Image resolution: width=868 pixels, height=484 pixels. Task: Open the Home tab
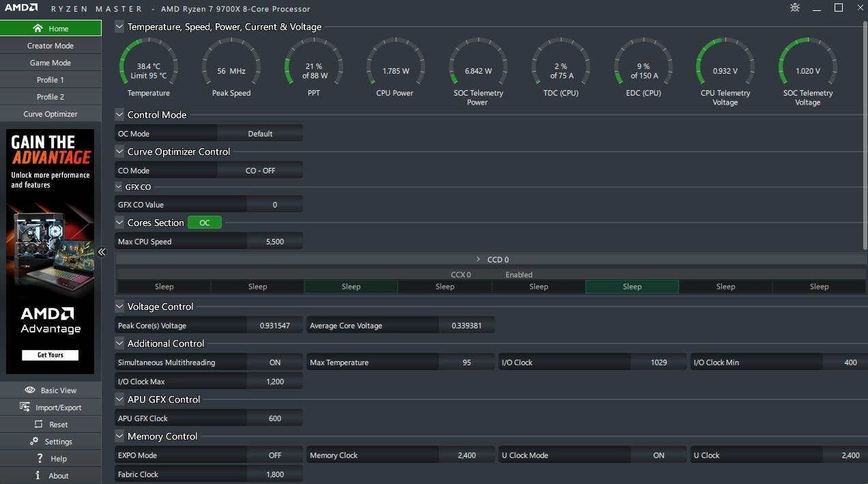click(x=50, y=28)
